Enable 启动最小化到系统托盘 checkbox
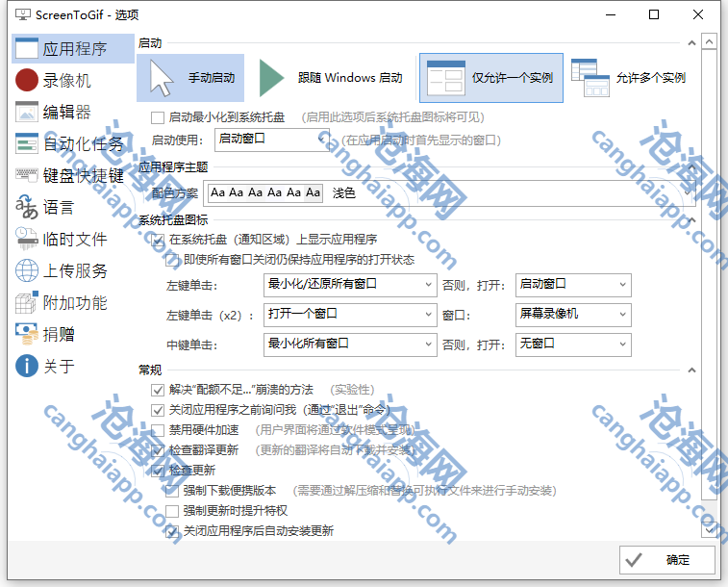 158,117
